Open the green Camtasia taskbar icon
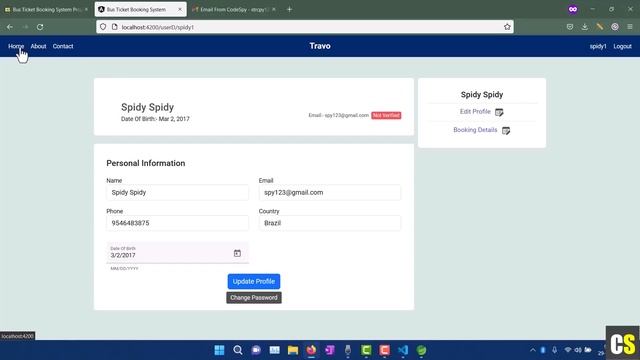 point(366,350)
